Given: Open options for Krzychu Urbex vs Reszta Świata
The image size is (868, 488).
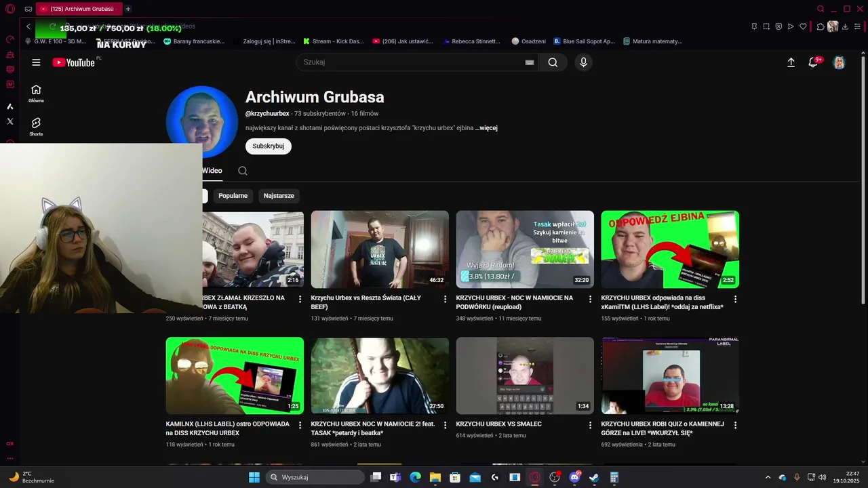Looking at the screenshot, I should 446,299.
